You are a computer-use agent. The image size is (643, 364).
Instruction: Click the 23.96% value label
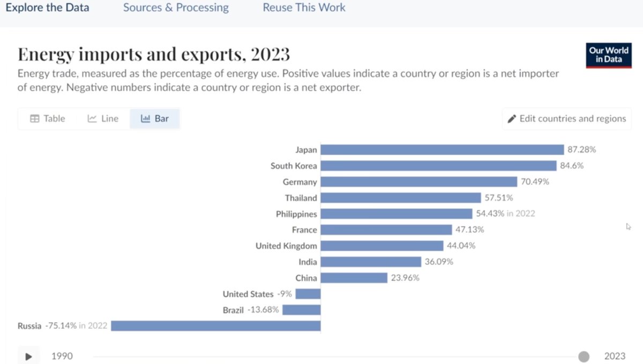click(x=405, y=278)
